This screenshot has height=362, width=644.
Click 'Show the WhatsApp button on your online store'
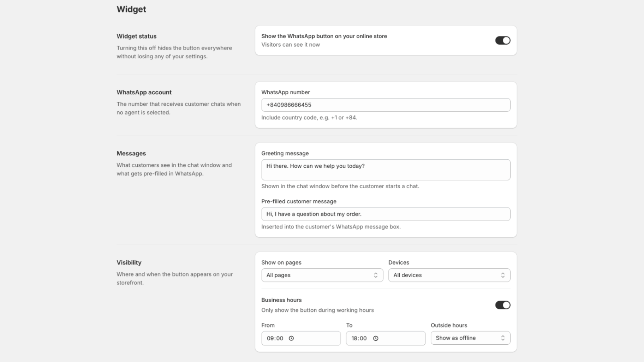coord(324,36)
